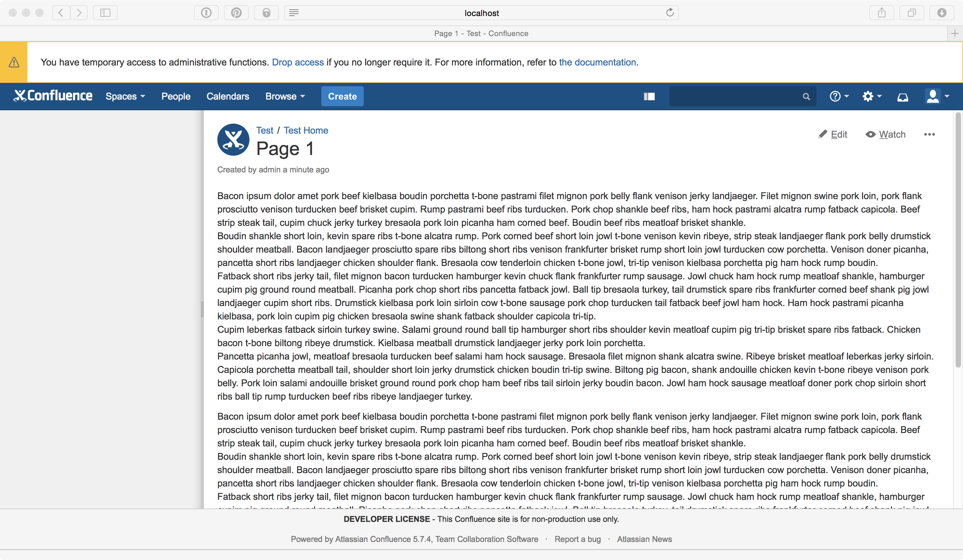Expand the Browse dropdown menu

(x=285, y=96)
